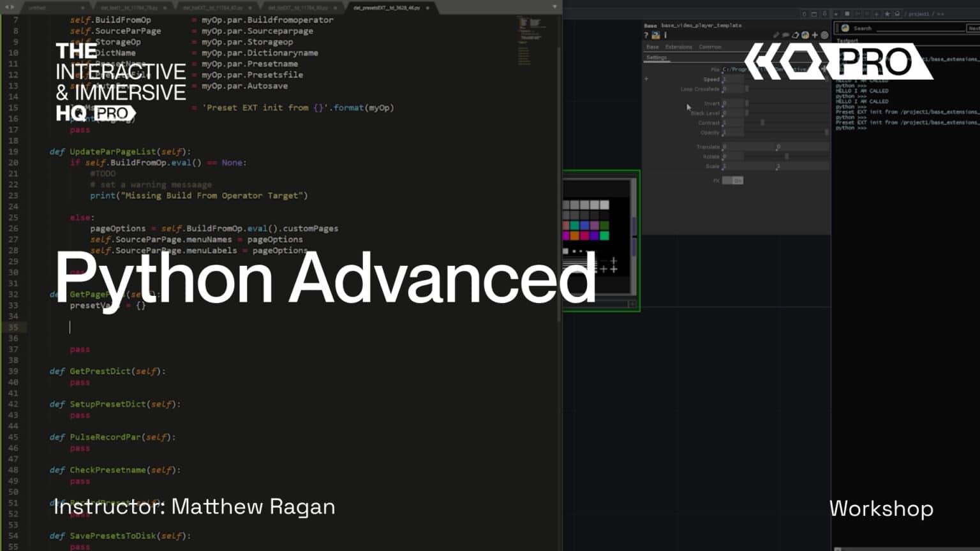Select the green-bordered video player node
This screenshot has width=980, height=551.
click(x=601, y=240)
